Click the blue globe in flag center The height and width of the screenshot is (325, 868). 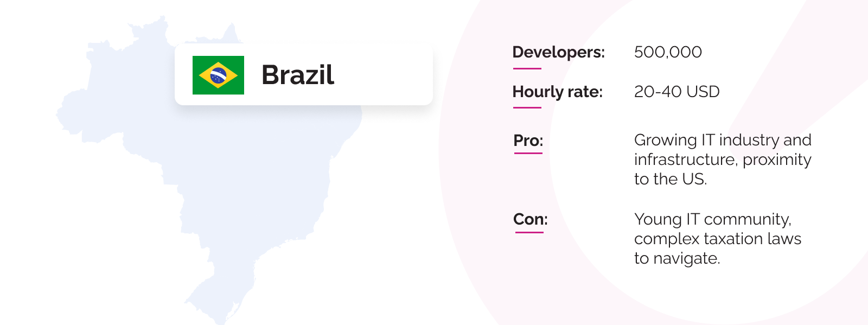[x=218, y=75]
